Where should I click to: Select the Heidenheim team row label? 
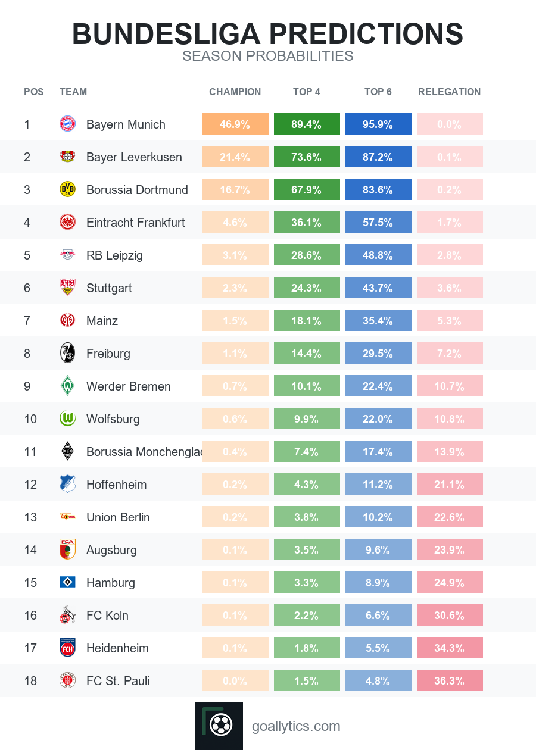[117, 648]
